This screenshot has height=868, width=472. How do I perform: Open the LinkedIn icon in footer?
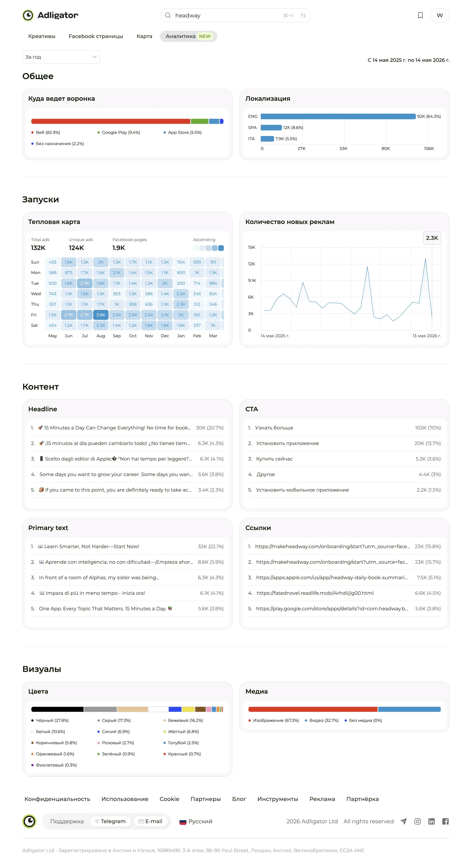(431, 821)
